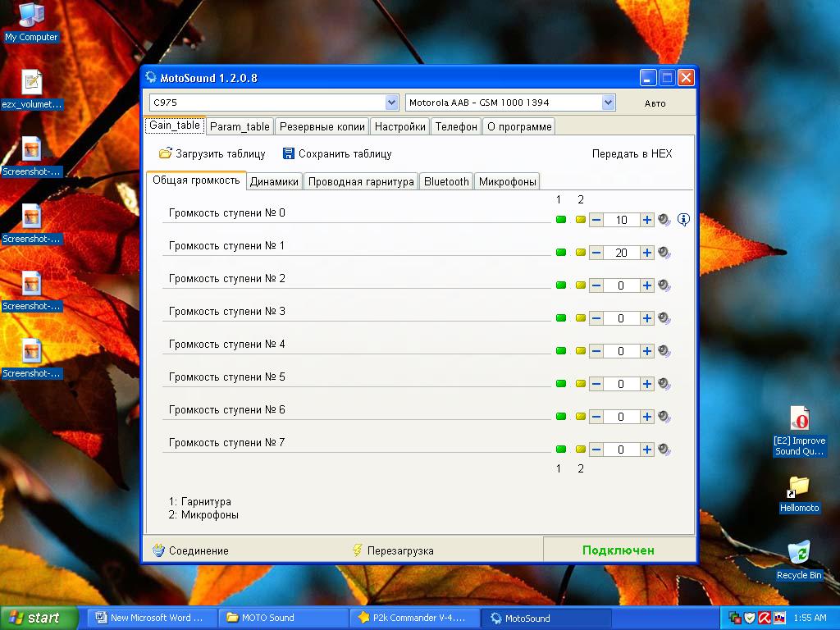Screen dimensions: 840x630
Task: Open the C975 phone model dropdown
Action: click(391, 103)
